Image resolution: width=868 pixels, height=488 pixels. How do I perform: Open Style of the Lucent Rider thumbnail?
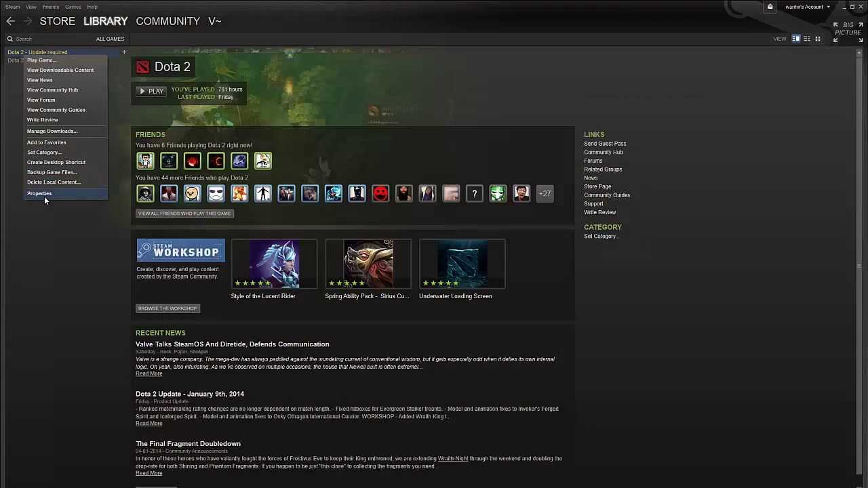click(x=274, y=264)
